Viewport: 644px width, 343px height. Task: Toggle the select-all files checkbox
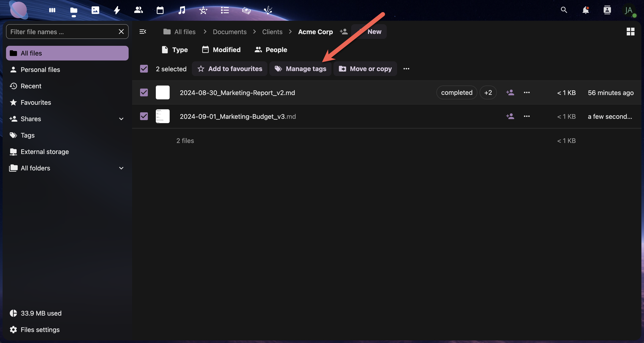pos(144,69)
